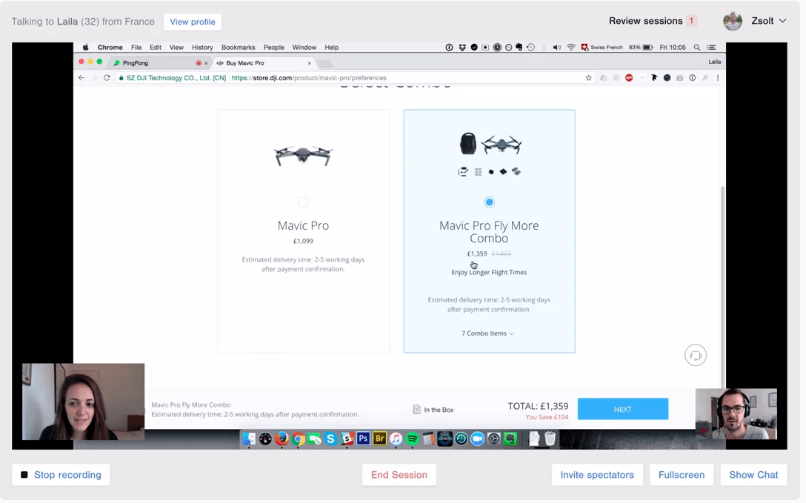Enter Fullscreen mode
The width and height of the screenshot is (806, 503).
tap(681, 475)
